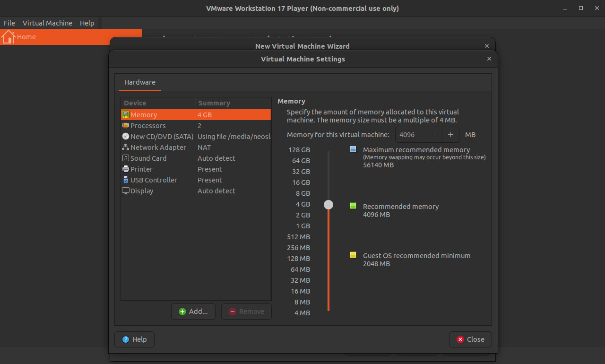The image size is (605, 364).
Task: Open the File menu
Action: click(x=9, y=23)
